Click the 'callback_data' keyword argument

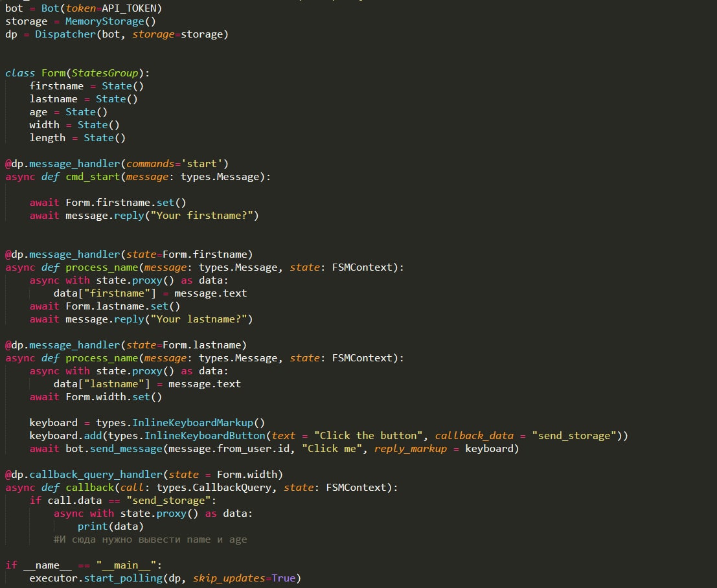(474, 436)
